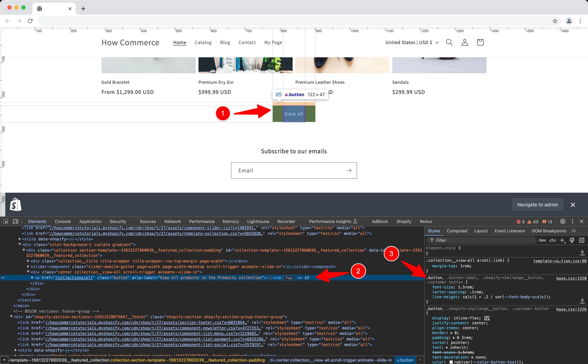Toggle rendering emulations paintbrush icon

click(x=572, y=240)
